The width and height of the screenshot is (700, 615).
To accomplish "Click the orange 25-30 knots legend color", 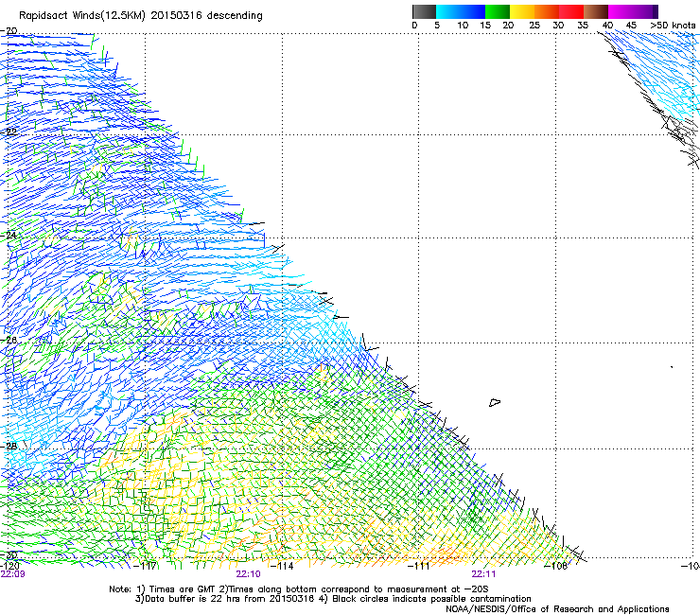I will (547, 11).
